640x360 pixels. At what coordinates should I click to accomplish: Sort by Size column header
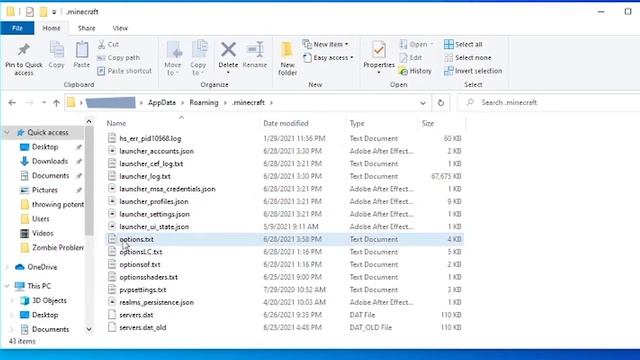(x=427, y=123)
